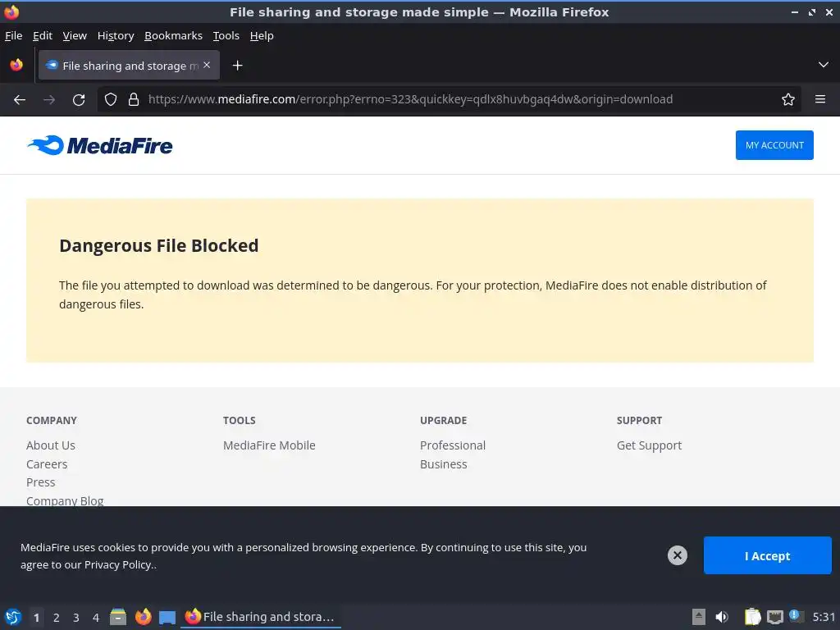Click the removable media eject tray icon
This screenshot has width=840, height=630.
[699, 617]
